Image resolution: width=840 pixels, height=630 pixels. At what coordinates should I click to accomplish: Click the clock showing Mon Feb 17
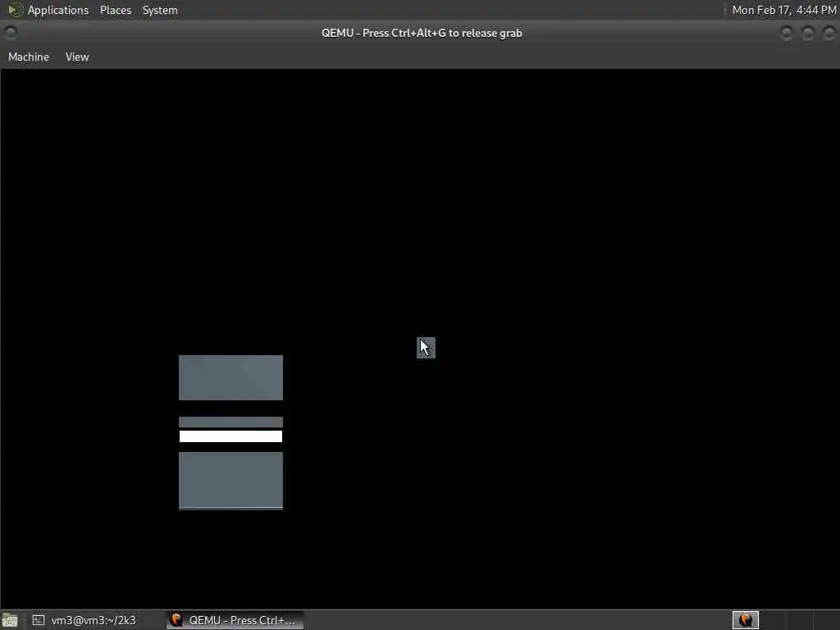(783, 10)
